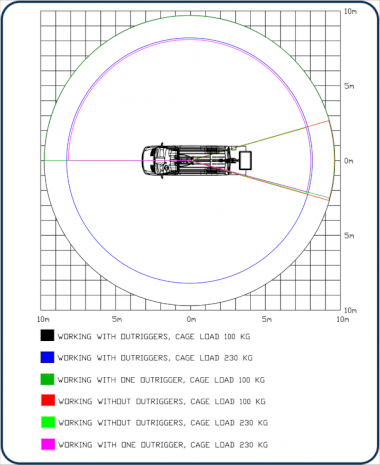Click the red legend color swatch

pyautogui.click(x=48, y=400)
